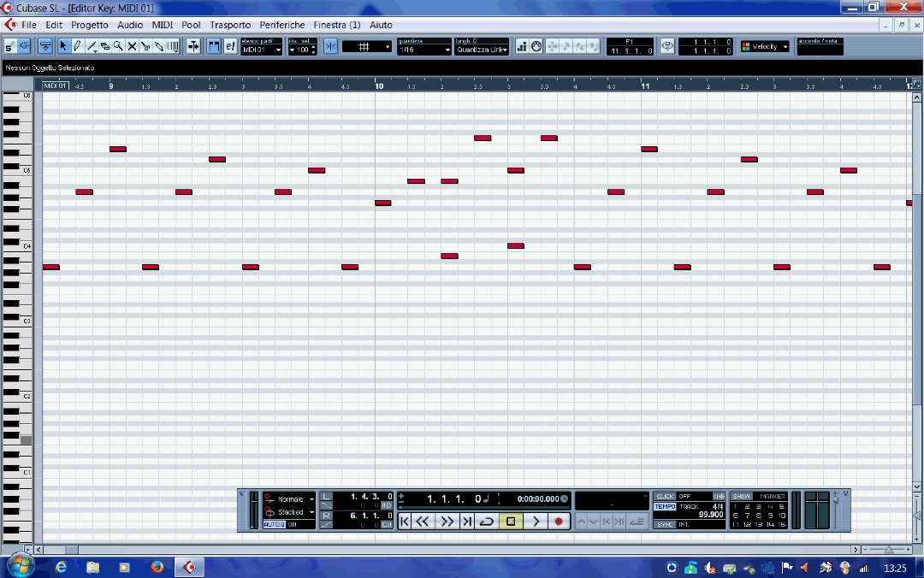Open the File menu
924x578 pixels.
pos(29,25)
